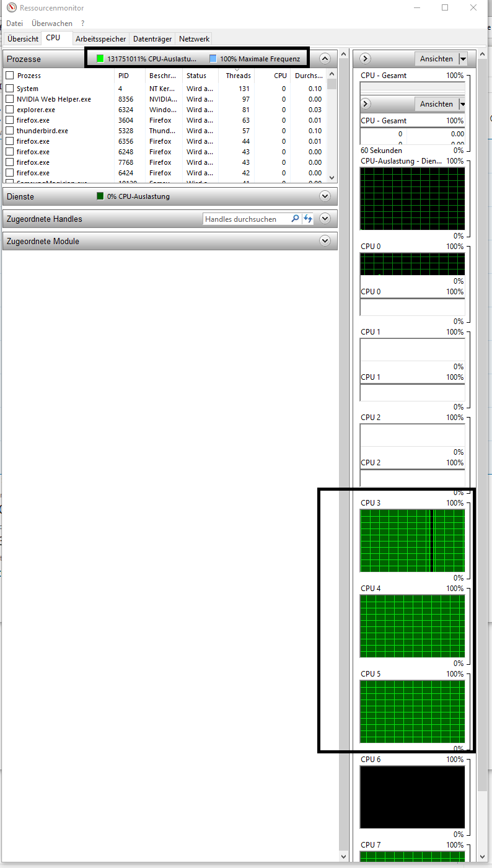The height and width of the screenshot is (868, 492).
Task: Click the 60 Sekunden label in graph pane
Action: [x=381, y=150]
